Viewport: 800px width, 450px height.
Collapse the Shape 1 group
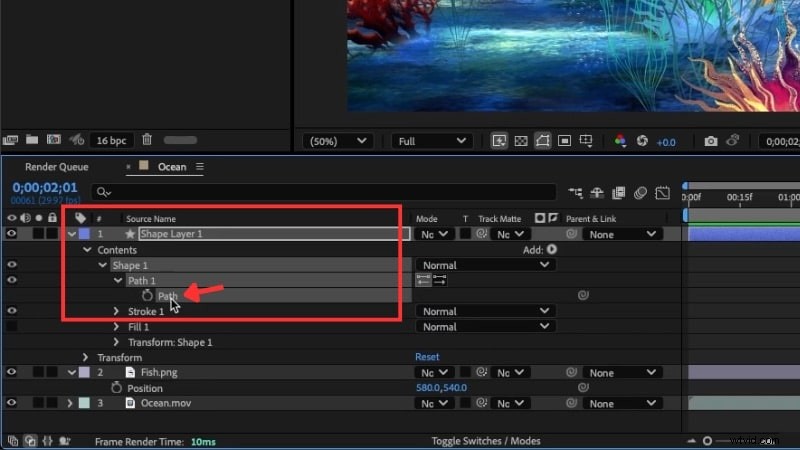[x=102, y=265]
